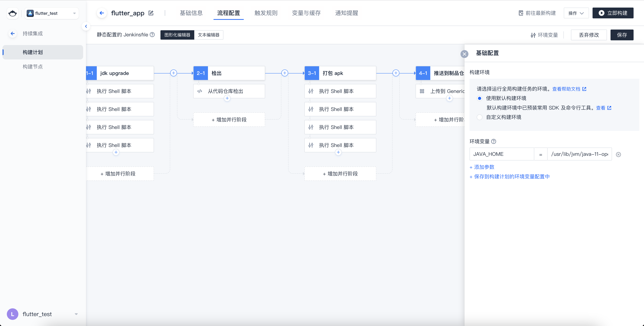
Task: Open second Shell script step in 打包 apk
Action: 340,109
